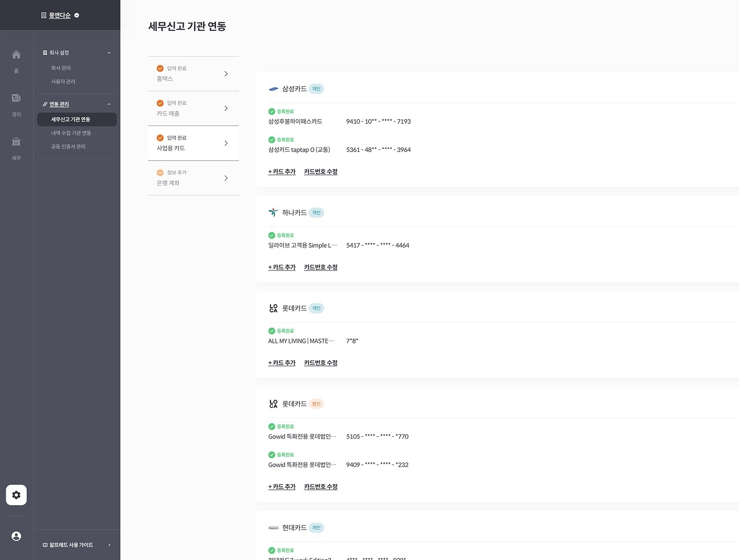Click the LOCA logo beside 롯데카드 개인
Viewport: 739px width, 560px height.
(273, 307)
